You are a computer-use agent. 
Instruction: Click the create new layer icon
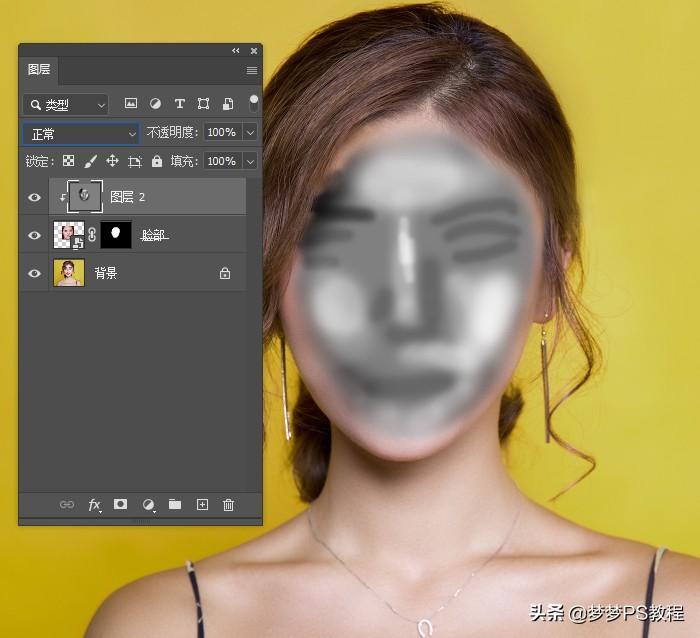click(202, 505)
